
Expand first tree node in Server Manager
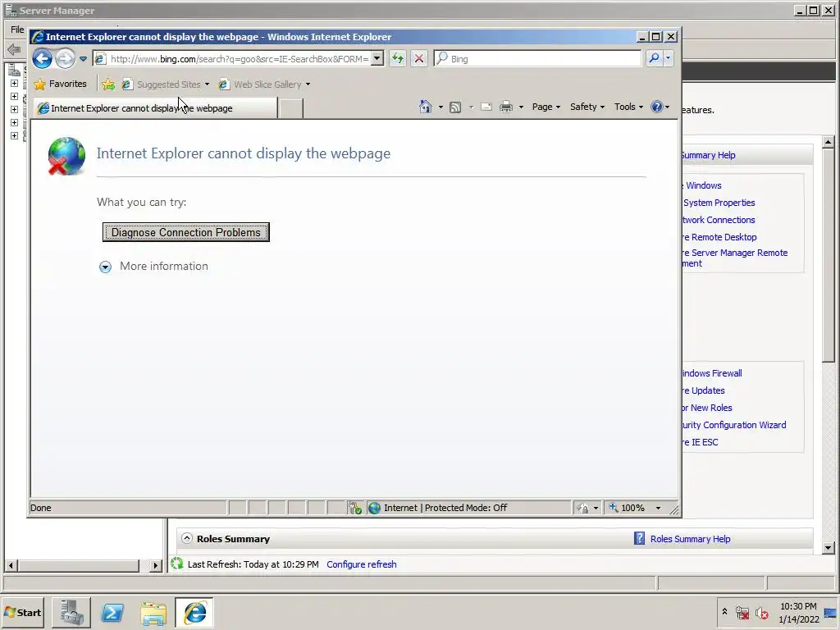(15, 83)
